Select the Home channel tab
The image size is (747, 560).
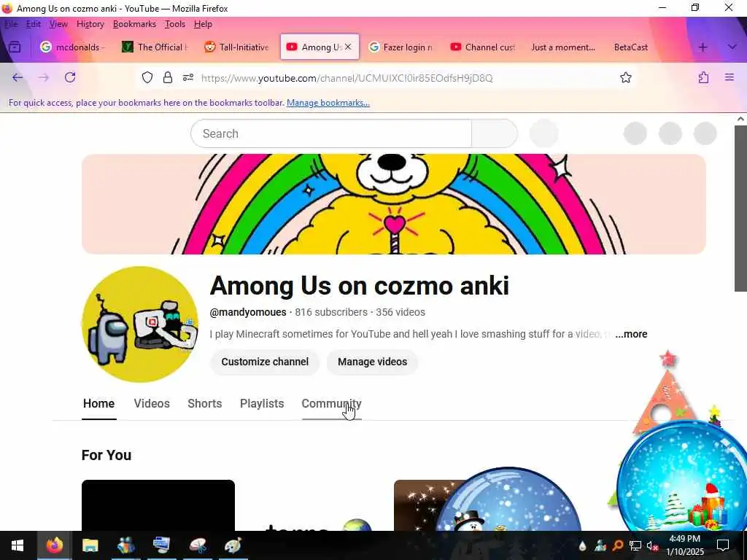[x=98, y=404]
